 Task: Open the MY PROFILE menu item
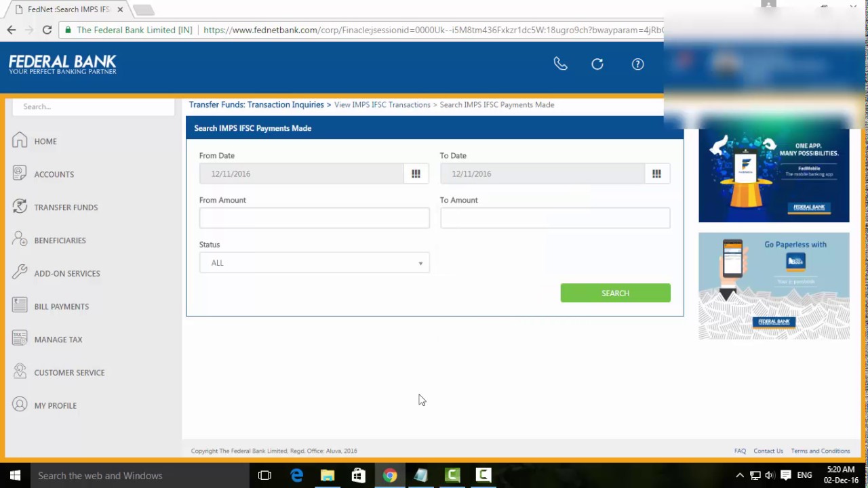56,406
